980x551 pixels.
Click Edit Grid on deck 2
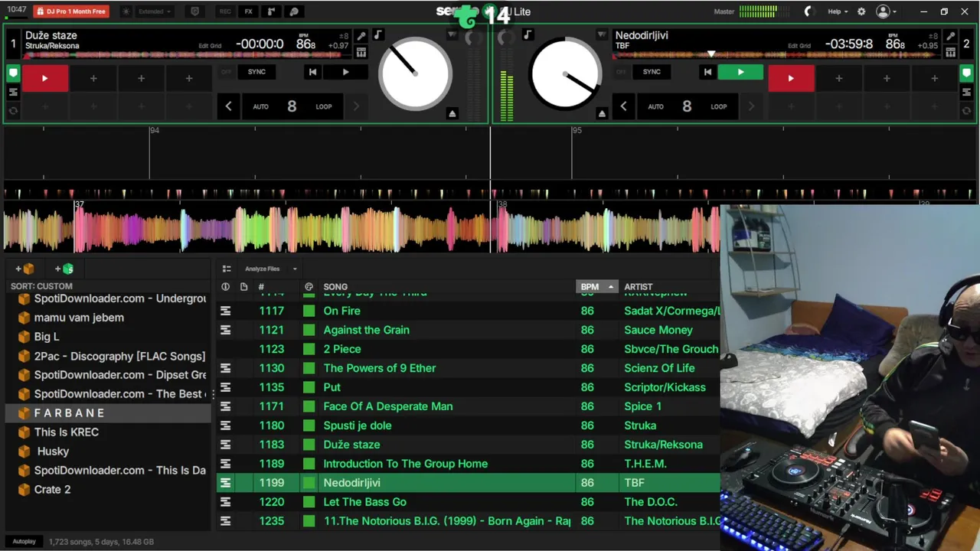pyautogui.click(x=799, y=46)
